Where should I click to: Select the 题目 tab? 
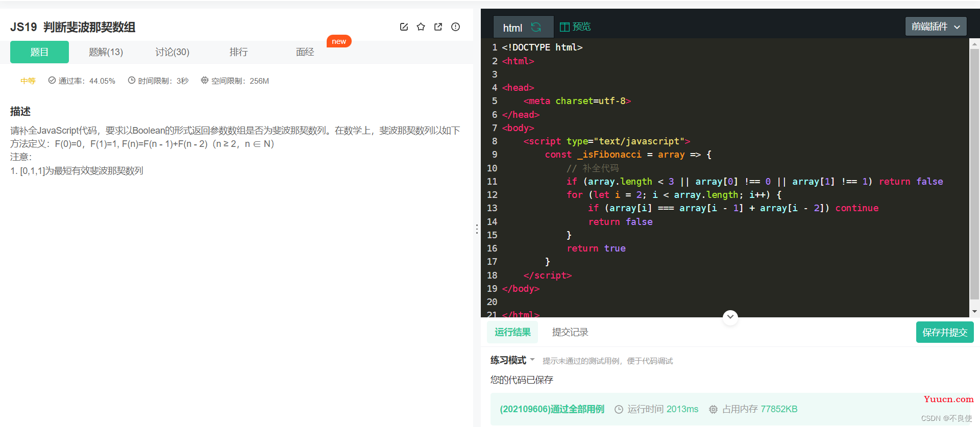click(x=39, y=52)
